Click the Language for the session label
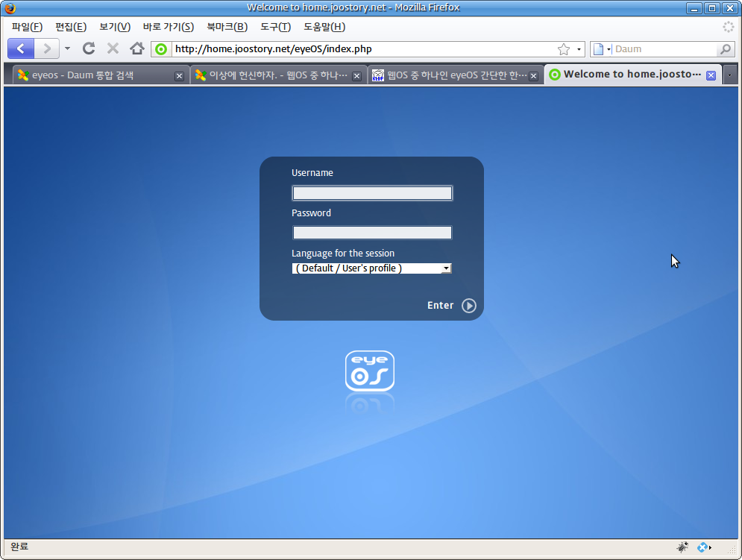742x560 pixels. pyautogui.click(x=343, y=254)
